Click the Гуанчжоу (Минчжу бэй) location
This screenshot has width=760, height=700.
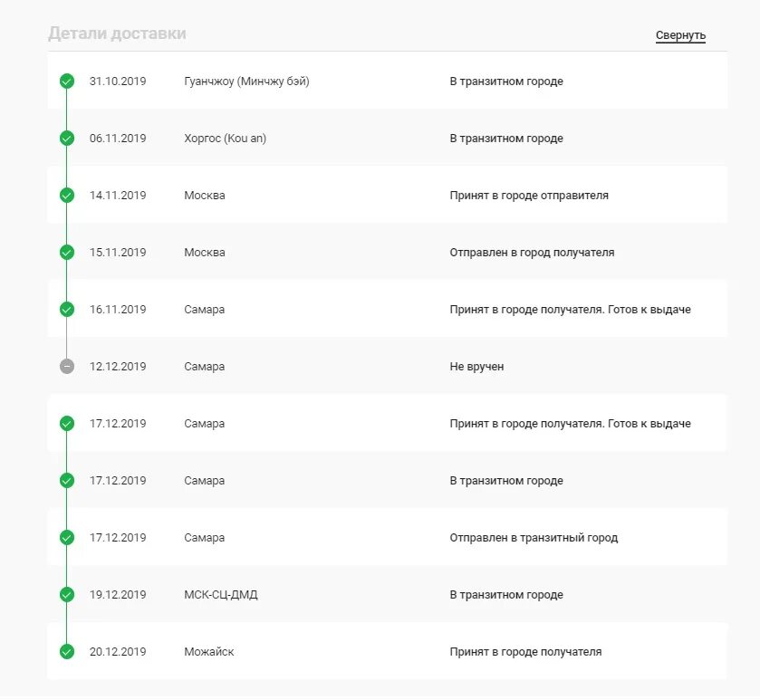[246, 82]
